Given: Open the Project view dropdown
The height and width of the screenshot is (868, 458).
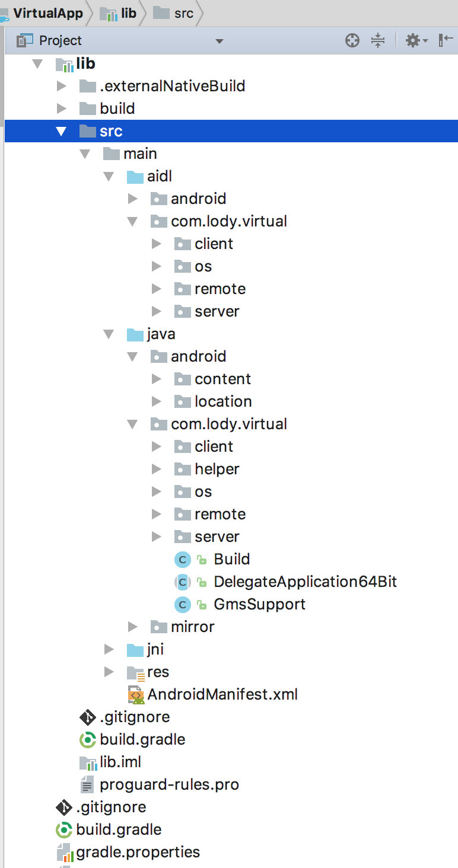Looking at the screenshot, I should pyautogui.click(x=219, y=41).
